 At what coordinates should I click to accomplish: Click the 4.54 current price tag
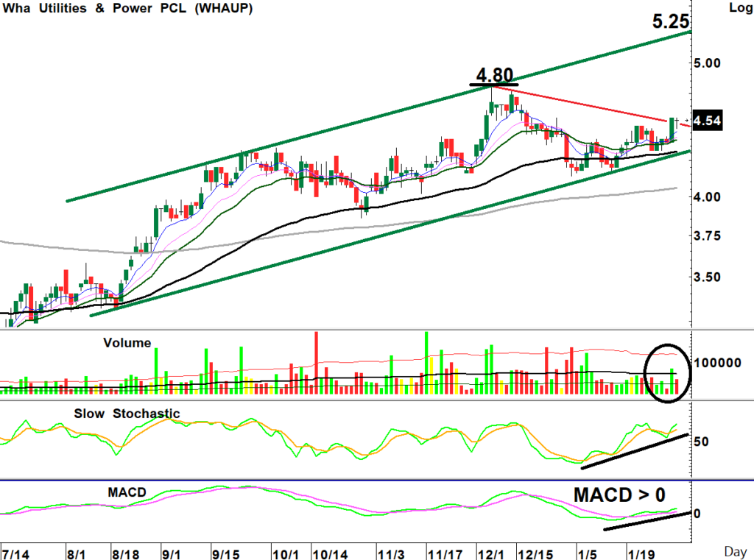(x=709, y=121)
